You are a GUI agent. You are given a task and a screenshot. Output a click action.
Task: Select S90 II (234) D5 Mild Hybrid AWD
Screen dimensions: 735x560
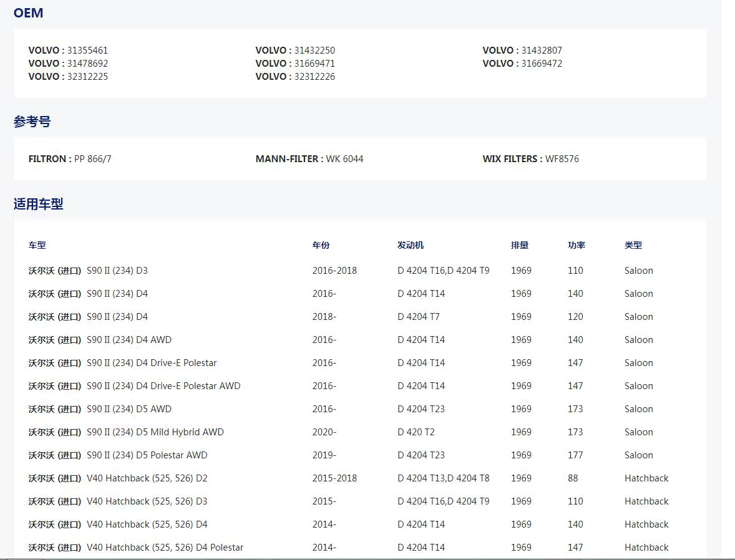359,432
